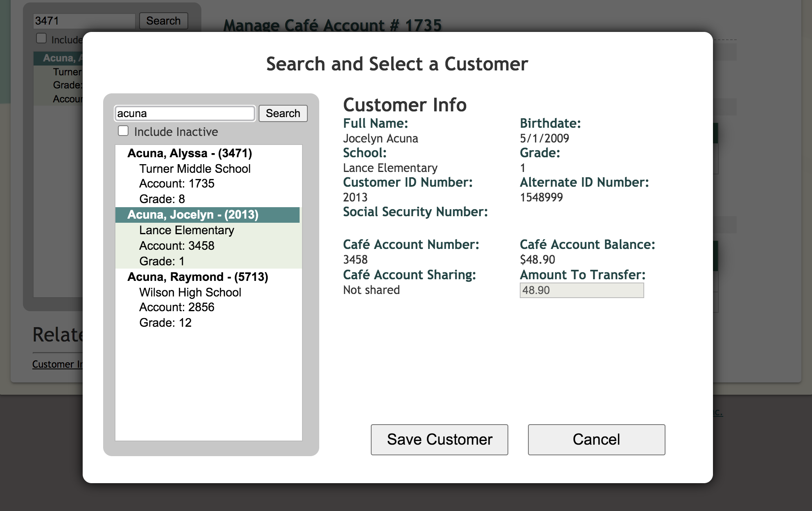Click the acuna search text field

click(185, 113)
